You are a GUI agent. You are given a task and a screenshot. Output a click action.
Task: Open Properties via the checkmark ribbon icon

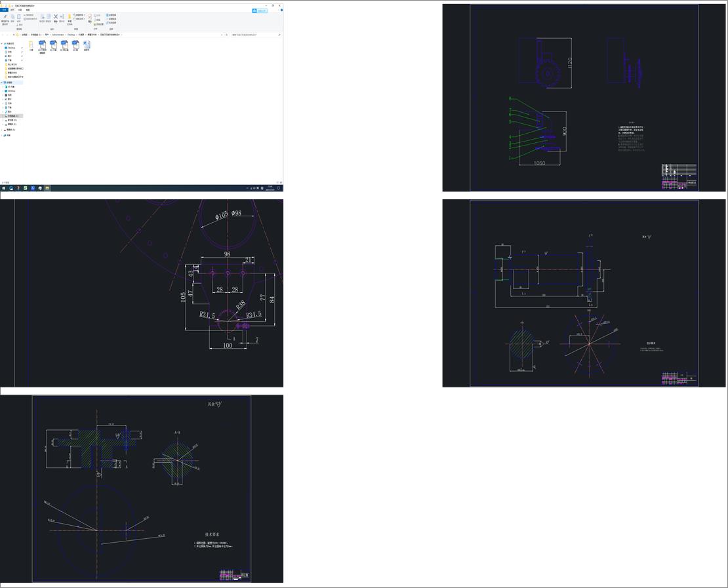pyautogui.click(x=90, y=17)
